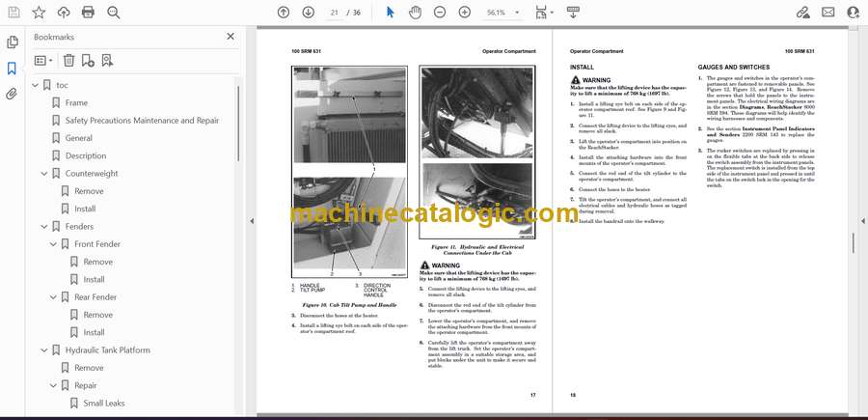Image resolution: width=868 pixels, height=420 pixels.
Task: Collapse the left navigation pane arrow
Action: pyautogui.click(x=252, y=221)
